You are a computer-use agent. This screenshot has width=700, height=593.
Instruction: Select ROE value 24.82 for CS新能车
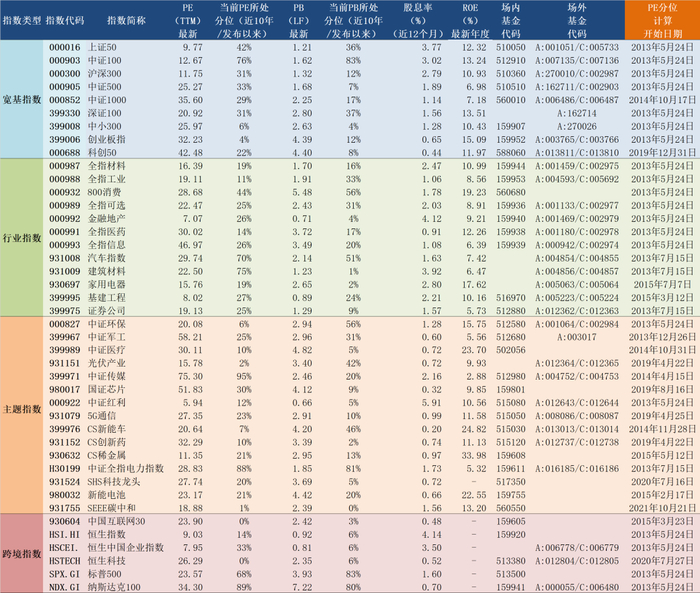(474, 429)
